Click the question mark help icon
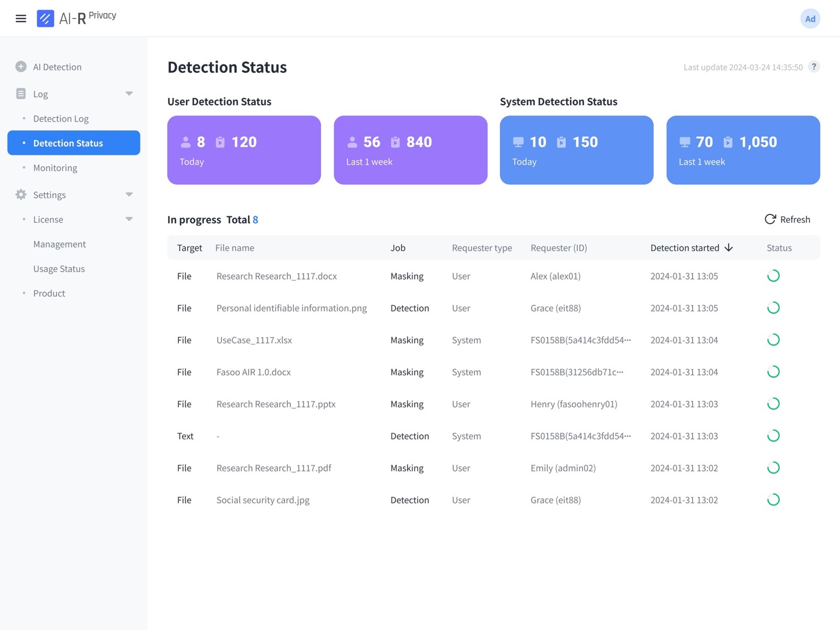 (814, 67)
